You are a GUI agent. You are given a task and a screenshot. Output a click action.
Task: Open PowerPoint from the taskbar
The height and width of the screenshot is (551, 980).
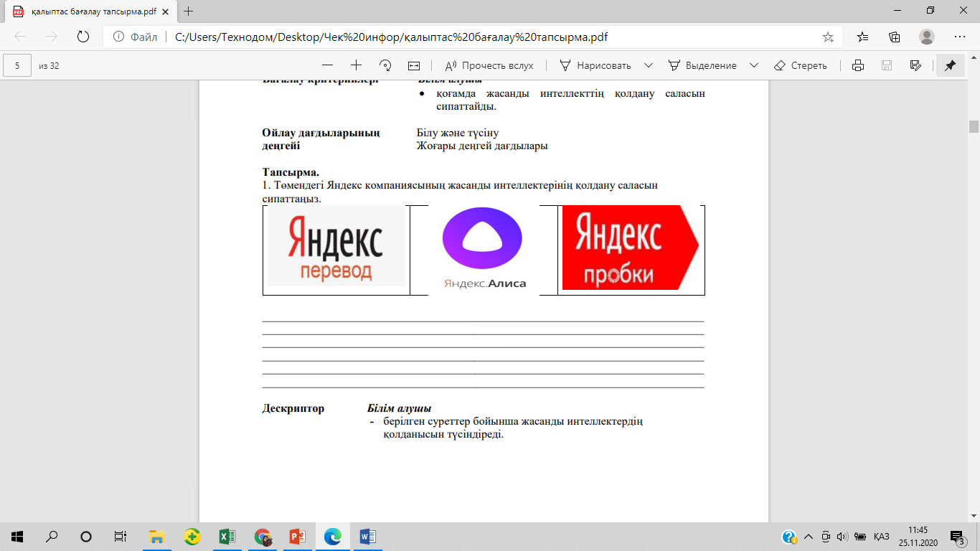pos(297,537)
